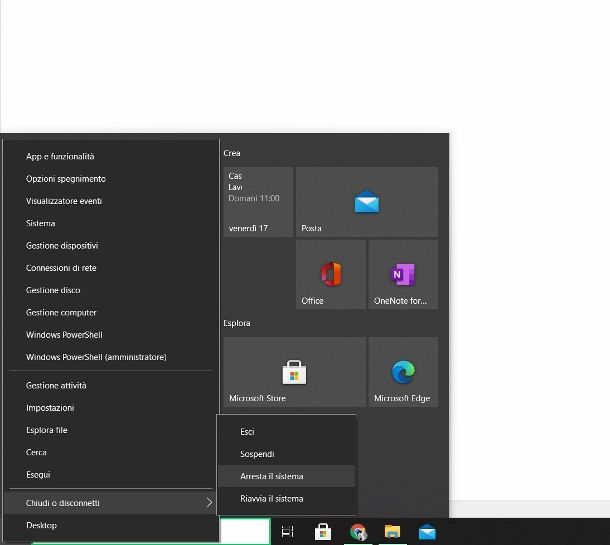Image resolution: width=610 pixels, height=545 pixels.
Task: Launch the Office tile
Action: (x=331, y=275)
